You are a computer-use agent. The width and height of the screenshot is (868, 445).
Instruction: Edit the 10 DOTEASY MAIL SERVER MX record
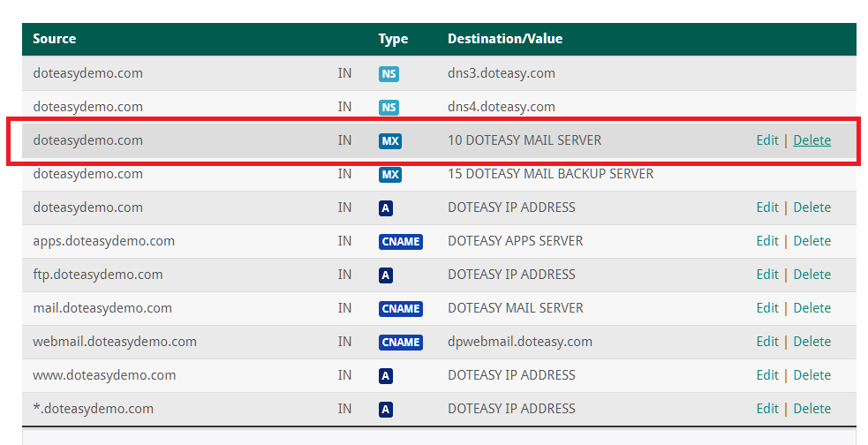[x=767, y=140]
